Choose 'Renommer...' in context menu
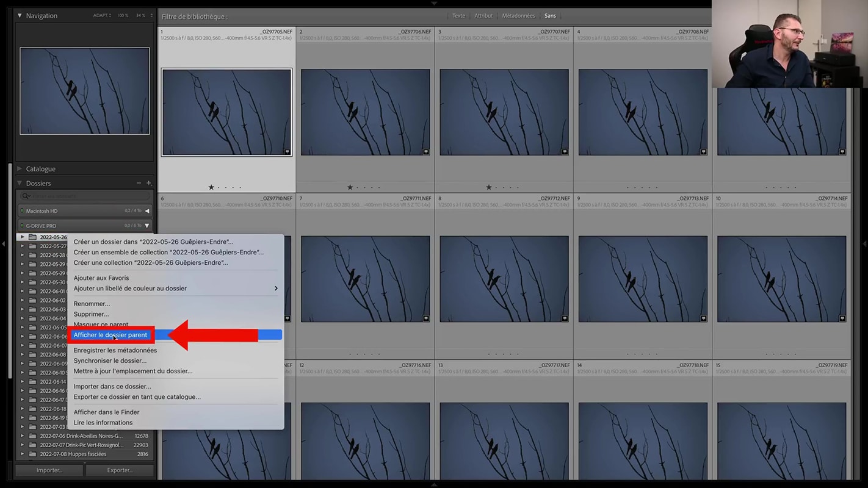 pos(92,304)
